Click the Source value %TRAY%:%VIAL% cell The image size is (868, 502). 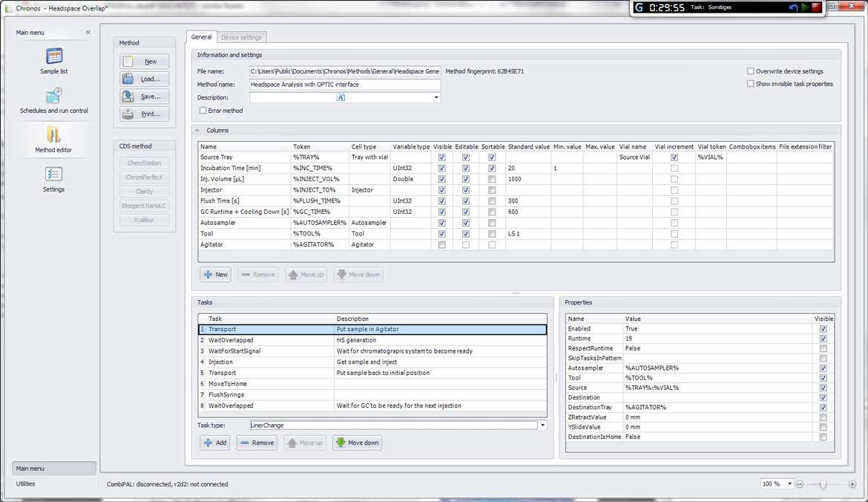tap(717, 388)
